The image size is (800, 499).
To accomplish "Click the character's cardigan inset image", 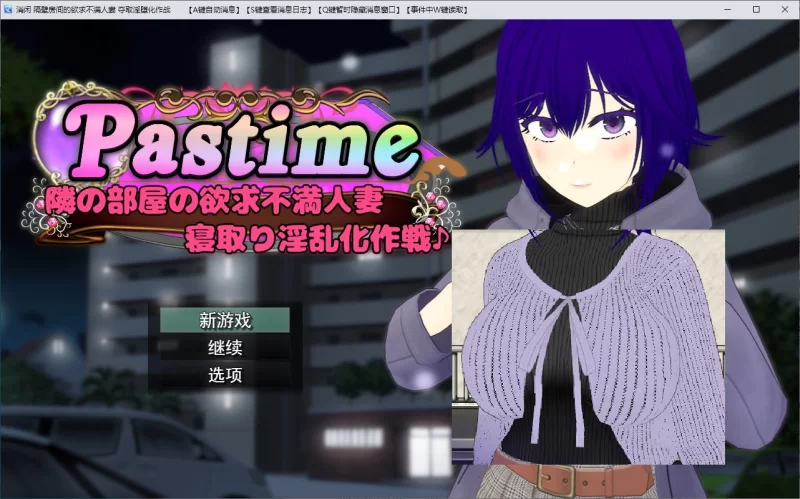I will click(x=588, y=347).
